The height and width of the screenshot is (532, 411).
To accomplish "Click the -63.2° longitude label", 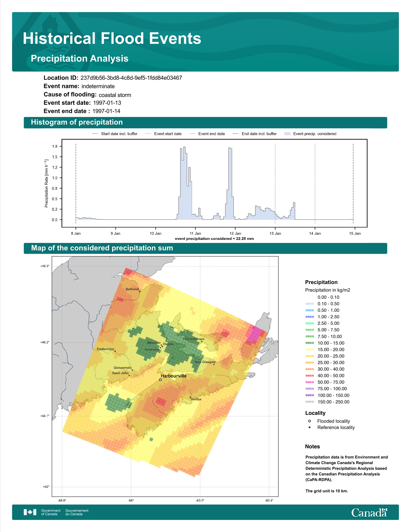I will (200, 501).
